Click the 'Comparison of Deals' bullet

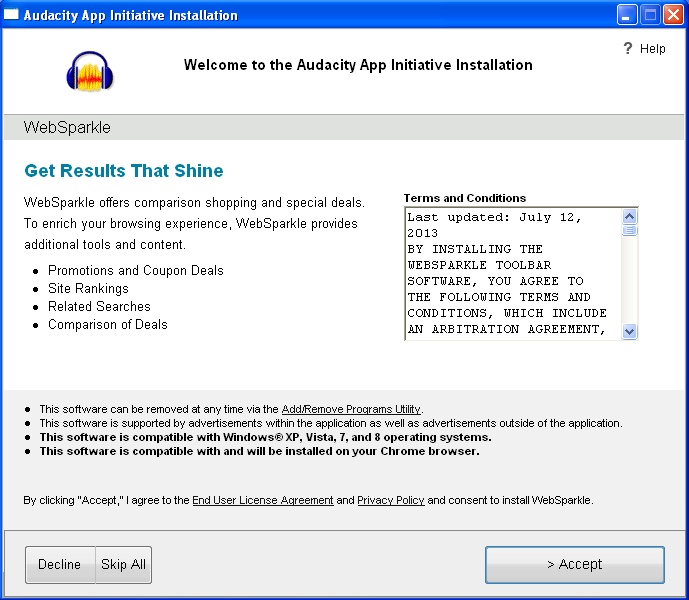pos(108,324)
